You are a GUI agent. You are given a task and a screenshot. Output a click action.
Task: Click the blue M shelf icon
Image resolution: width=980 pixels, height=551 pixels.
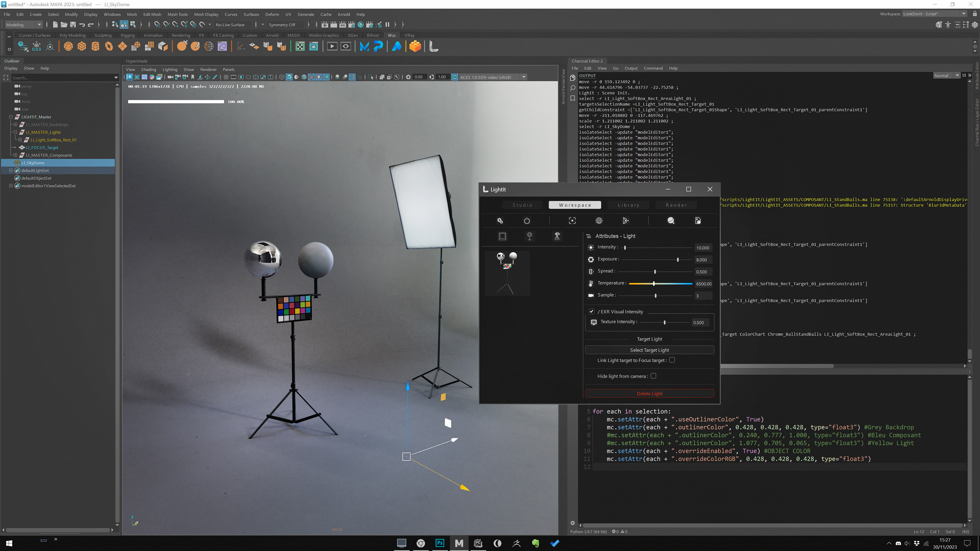364,46
